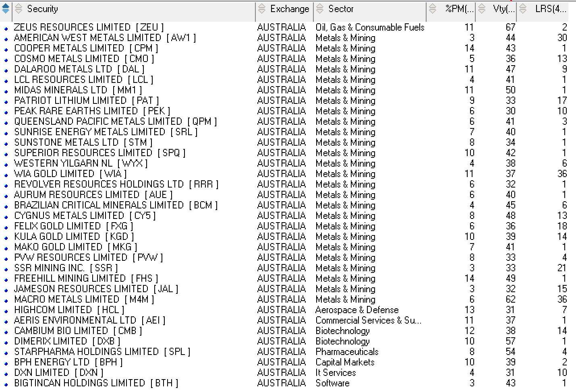Select AMERICAN WEST METALS LIMITED [AW1]
The image size is (576, 392).
(x=105, y=38)
